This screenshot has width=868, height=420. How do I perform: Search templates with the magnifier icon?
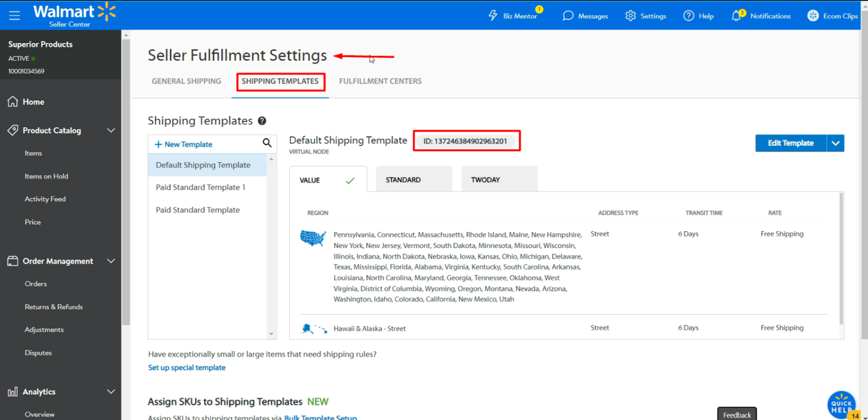(267, 143)
